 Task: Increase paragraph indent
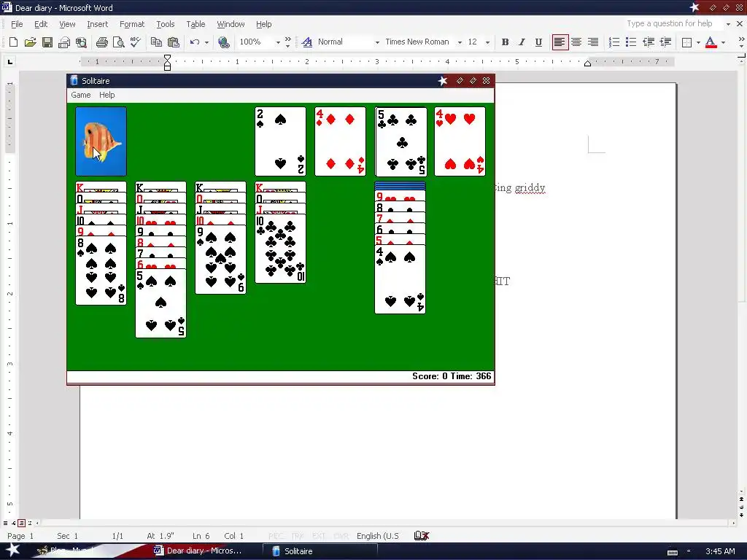pyautogui.click(x=665, y=42)
